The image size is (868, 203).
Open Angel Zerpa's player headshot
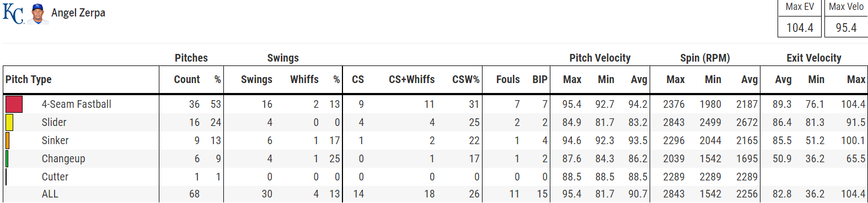pyautogui.click(x=38, y=14)
